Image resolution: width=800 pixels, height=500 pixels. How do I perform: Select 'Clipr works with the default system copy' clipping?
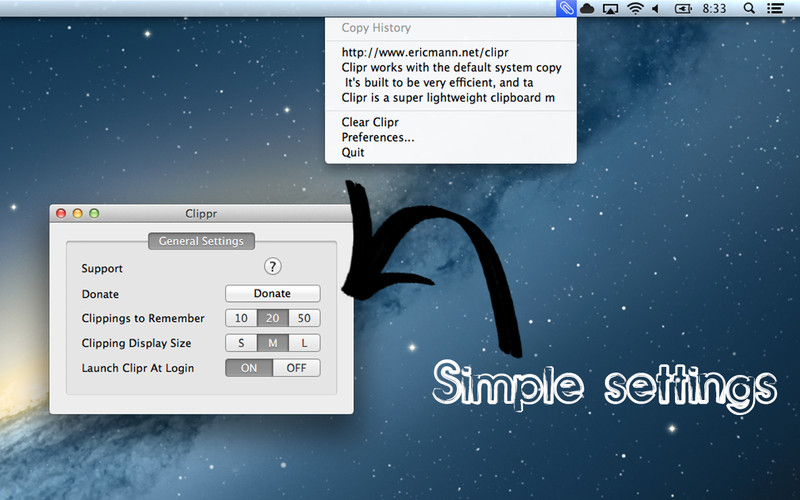(x=451, y=67)
